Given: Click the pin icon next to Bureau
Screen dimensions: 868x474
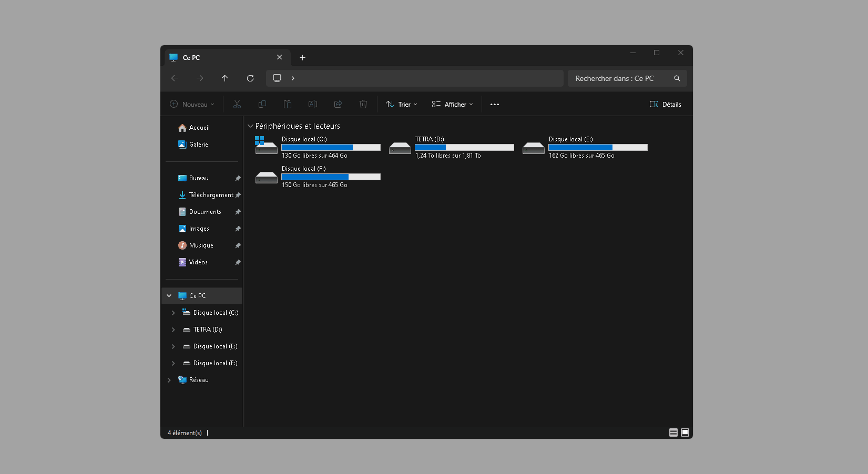Looking at the screenshot, I should pyautogui.click(x=238, y=178).
